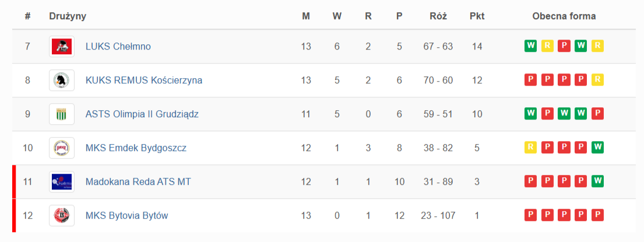
Task: Open MKS Emdek Bydgoszcz team link
Action: pos(136,148)
